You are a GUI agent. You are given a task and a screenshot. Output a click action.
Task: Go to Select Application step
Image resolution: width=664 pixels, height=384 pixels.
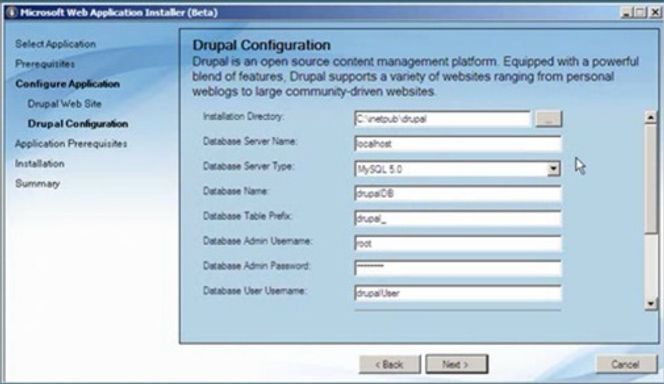pos(55,44)
